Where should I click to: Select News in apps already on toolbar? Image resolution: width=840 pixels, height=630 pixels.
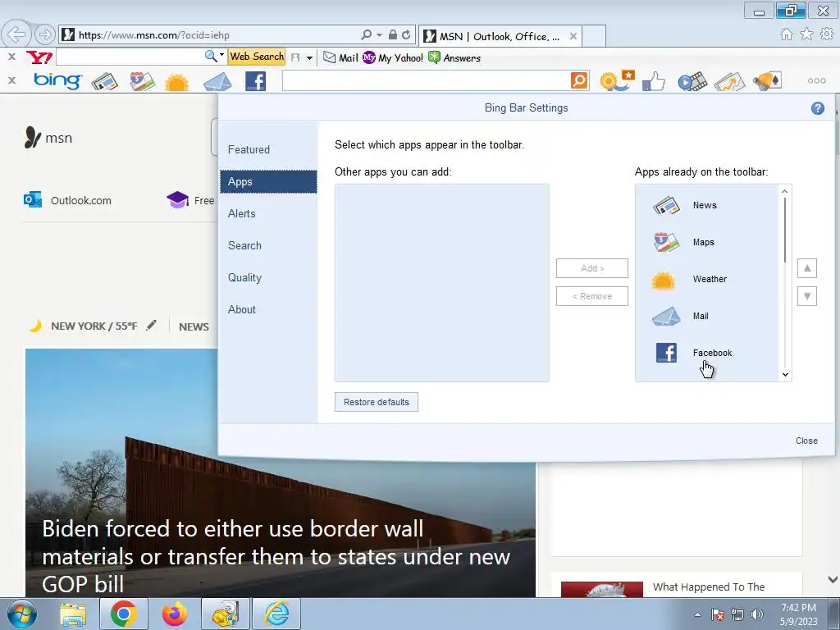click(x=707, y=205)
